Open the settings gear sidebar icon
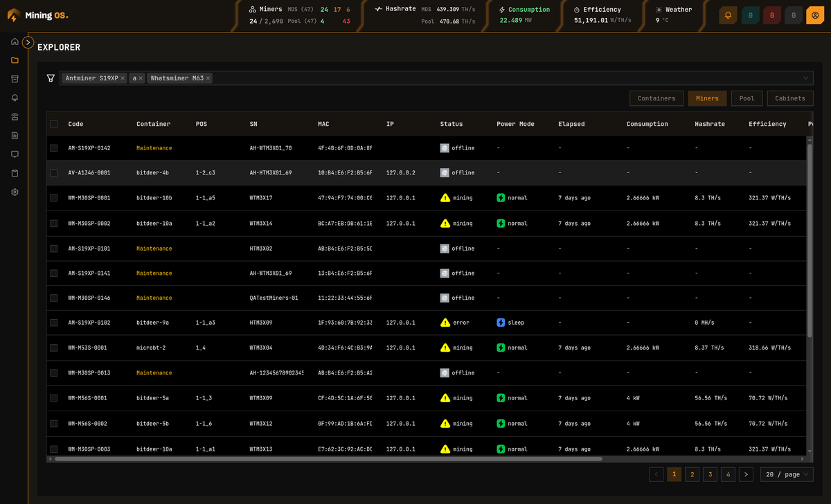This screenshot has width=831, height=504. [15, 192]
